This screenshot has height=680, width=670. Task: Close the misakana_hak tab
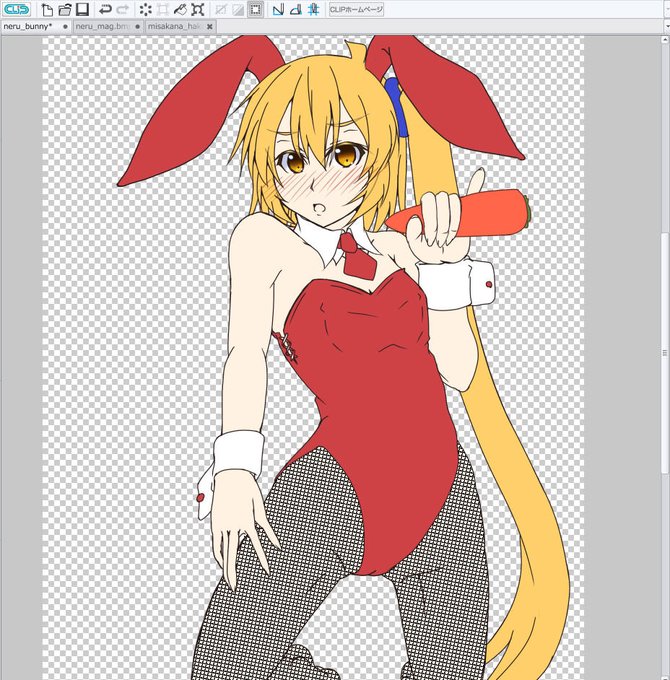click(209, 26)
